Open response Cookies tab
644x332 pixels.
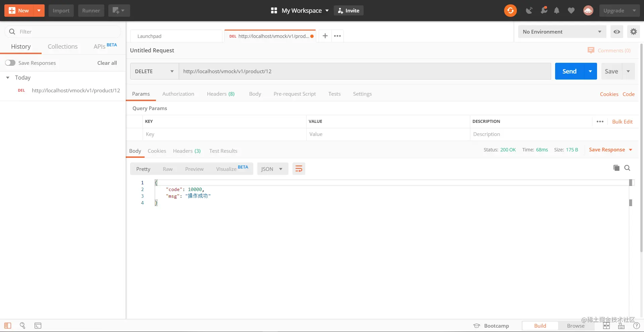click(x=157, y=151)
